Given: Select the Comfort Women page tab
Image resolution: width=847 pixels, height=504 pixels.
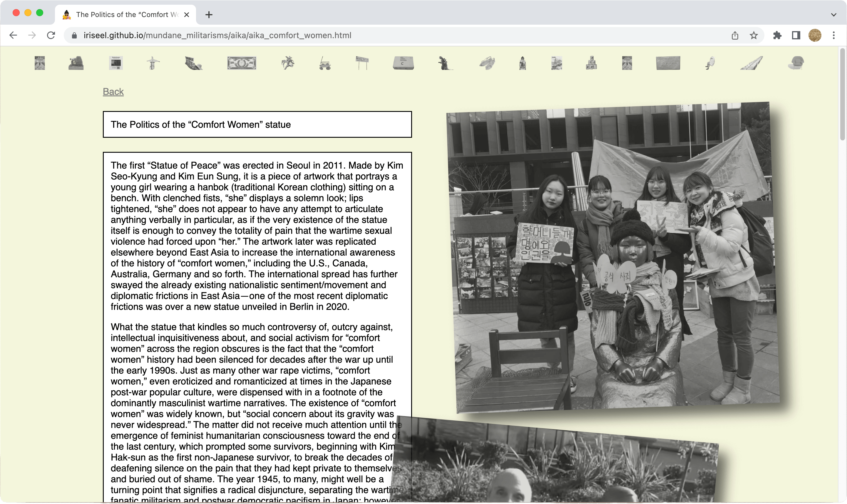Looking at the screenshot, I should click(x=126, y=15).
